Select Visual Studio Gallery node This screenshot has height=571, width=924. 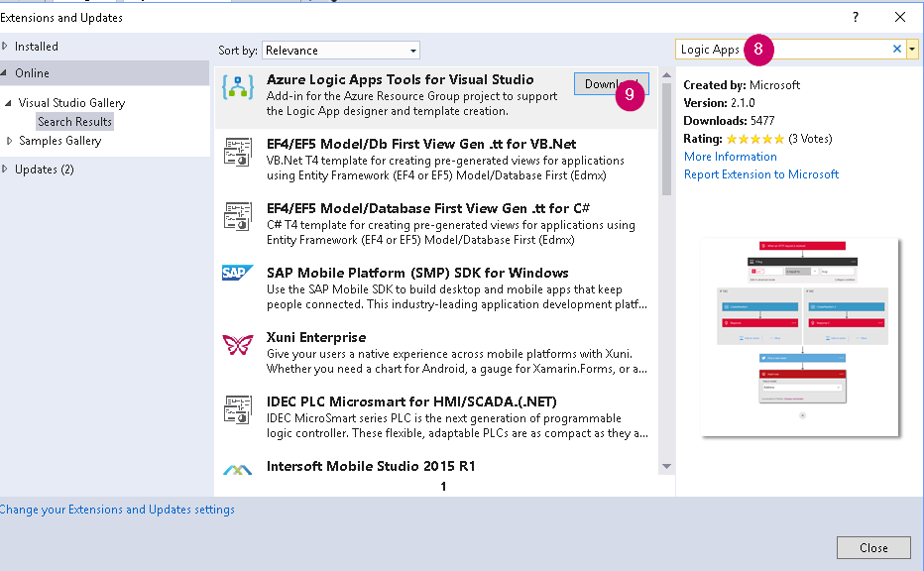click(x=71, y=103)
